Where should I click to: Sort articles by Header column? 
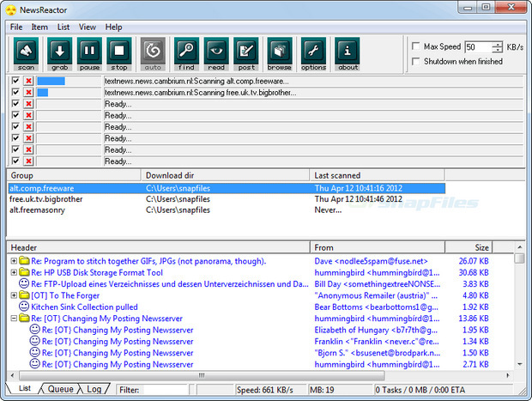point(159,247)
